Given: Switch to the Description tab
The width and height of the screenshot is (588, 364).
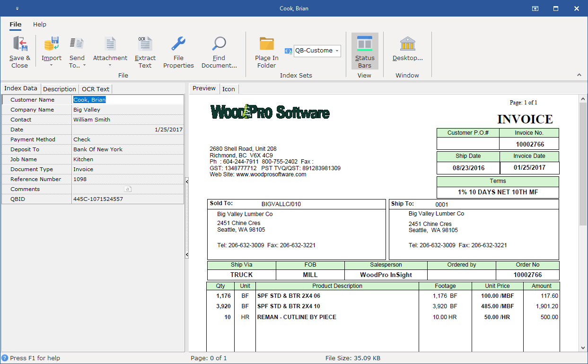Looking at the screenshot, I should tap(59, 89).
